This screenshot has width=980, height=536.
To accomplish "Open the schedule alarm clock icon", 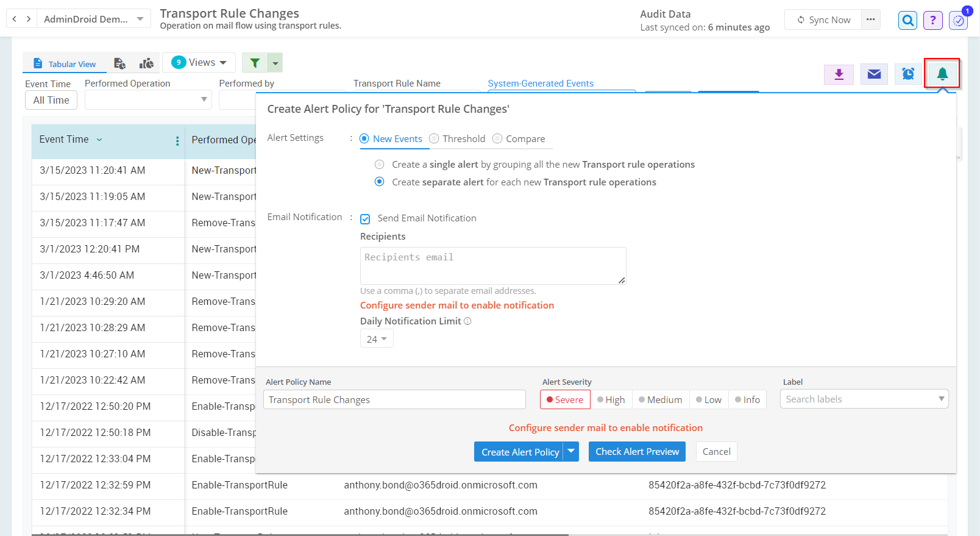I will [908, 74].
